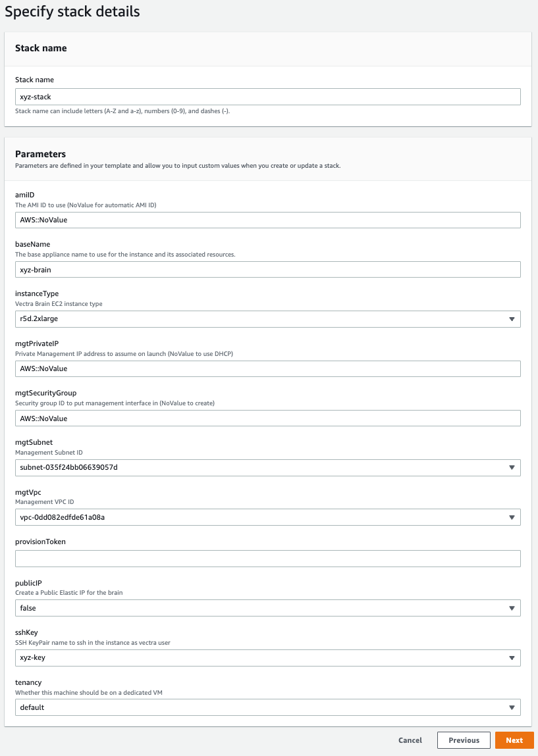Focus the amiID input field
538x756 pixels.
(x=267, y=220)
